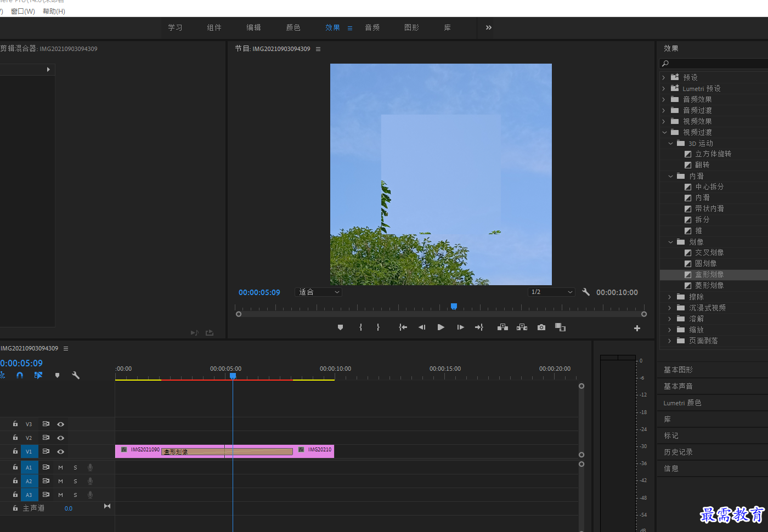Export frame with the camera icon

tap(541, 327)
